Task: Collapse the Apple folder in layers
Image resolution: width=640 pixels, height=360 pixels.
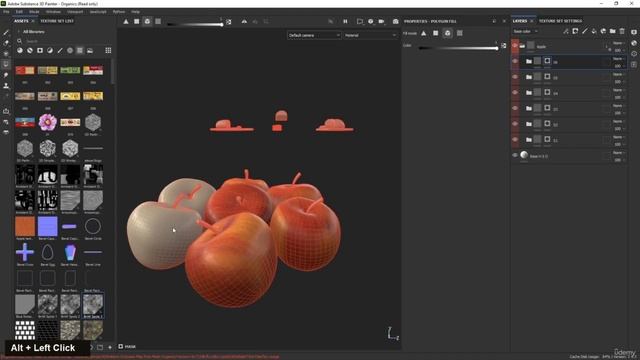Action: point(522,46)
